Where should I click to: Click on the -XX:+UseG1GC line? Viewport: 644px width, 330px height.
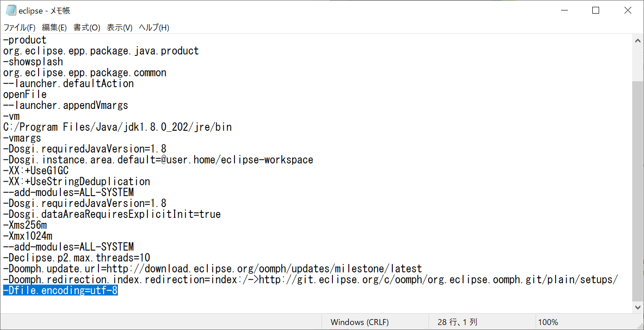pos(35,170)
